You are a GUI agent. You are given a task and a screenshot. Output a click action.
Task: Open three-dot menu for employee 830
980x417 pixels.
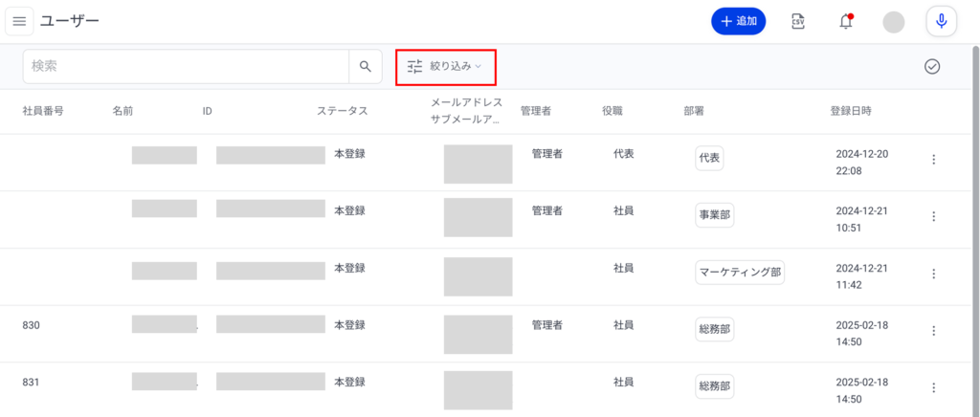934,331
